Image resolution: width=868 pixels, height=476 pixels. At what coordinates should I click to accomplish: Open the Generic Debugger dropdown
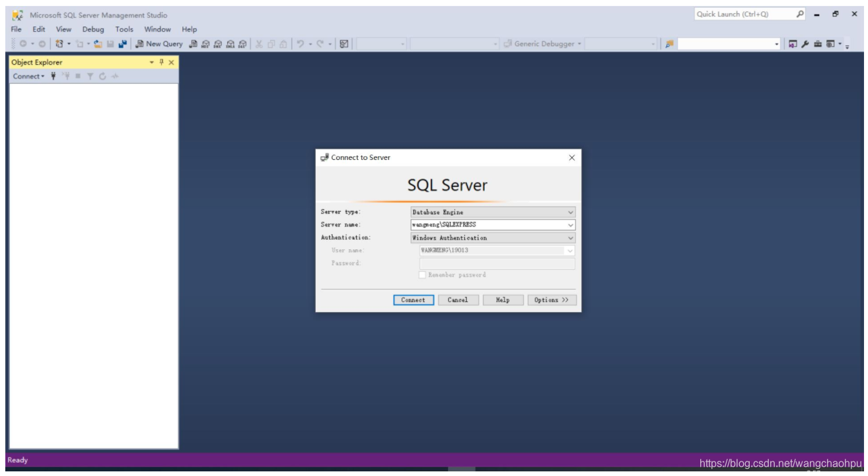point(542,44)
